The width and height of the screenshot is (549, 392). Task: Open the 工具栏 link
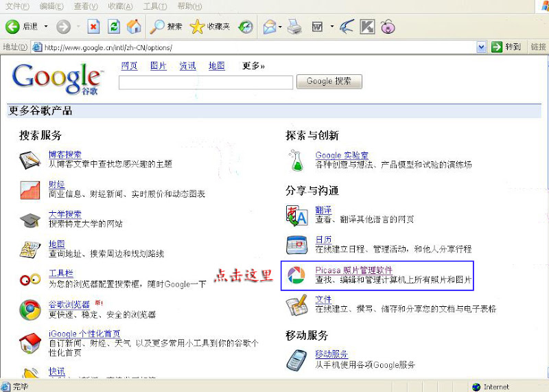pos(61,273)
